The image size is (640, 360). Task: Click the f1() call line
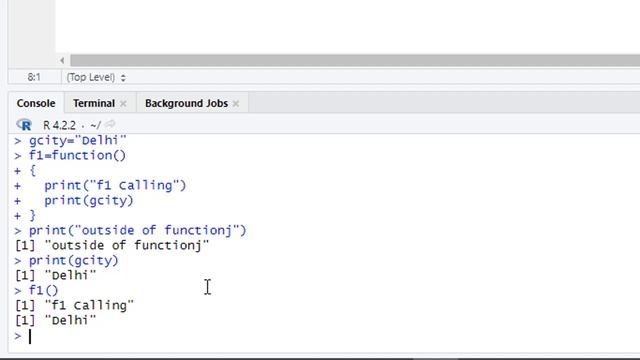[43, 291]
